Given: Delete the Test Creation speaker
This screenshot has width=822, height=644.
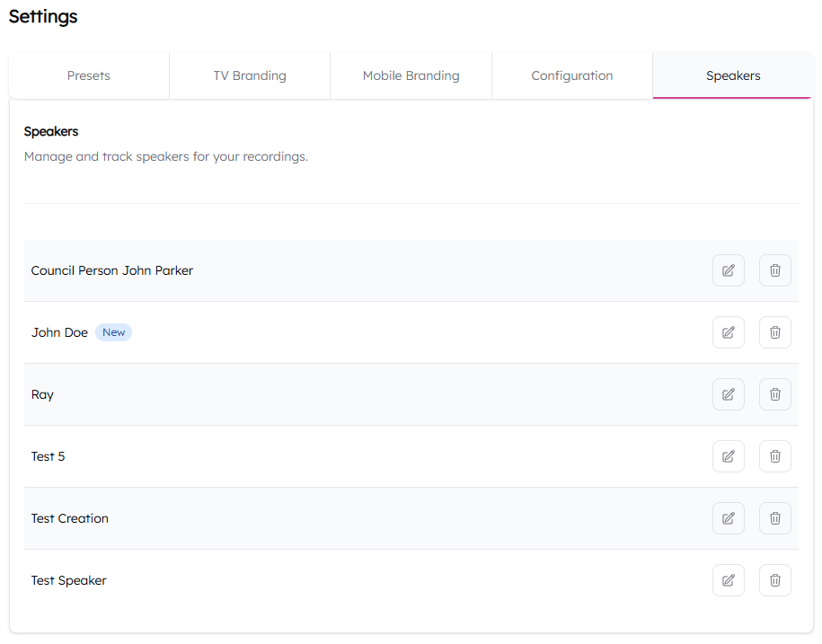Looking at the screenshot, I should point(775,518).
